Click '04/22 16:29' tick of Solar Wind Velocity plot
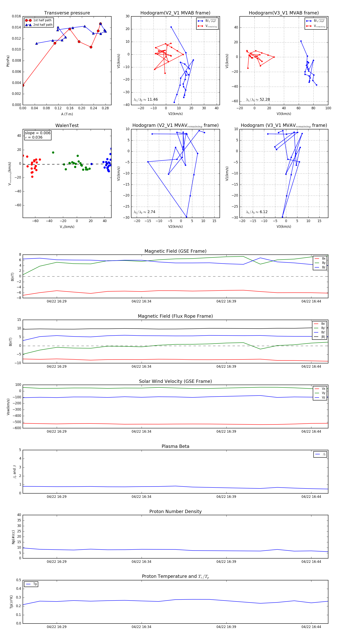The height and width of the screenshot is (644, 351). (x=57, y=431)
